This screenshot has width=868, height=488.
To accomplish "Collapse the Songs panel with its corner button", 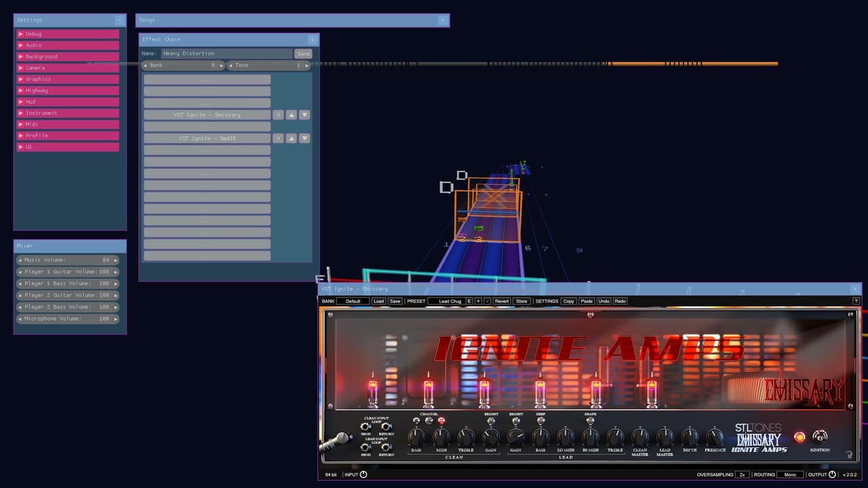I will (x=443, y=20).
